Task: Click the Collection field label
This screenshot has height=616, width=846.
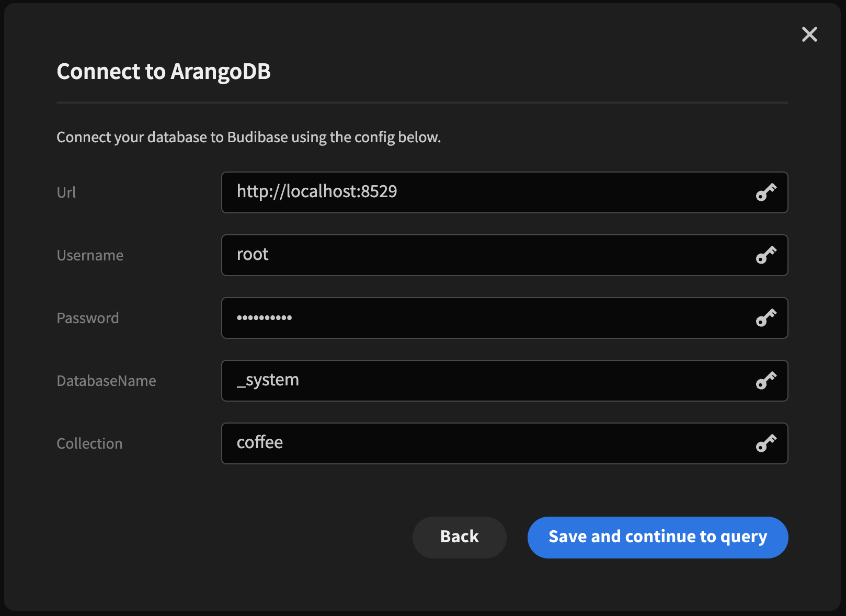Action: [89, 443]
